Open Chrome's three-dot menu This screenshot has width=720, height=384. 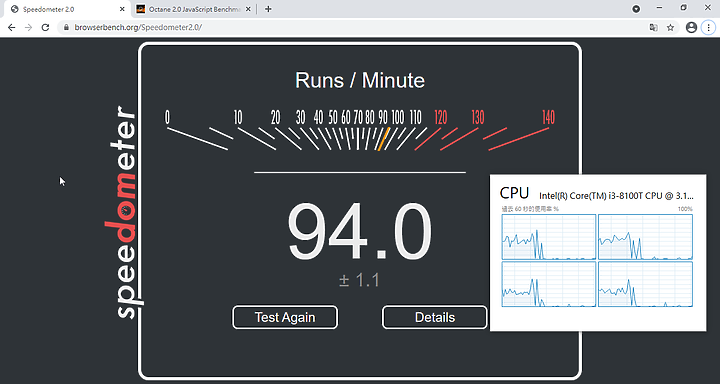click(709, 28)
